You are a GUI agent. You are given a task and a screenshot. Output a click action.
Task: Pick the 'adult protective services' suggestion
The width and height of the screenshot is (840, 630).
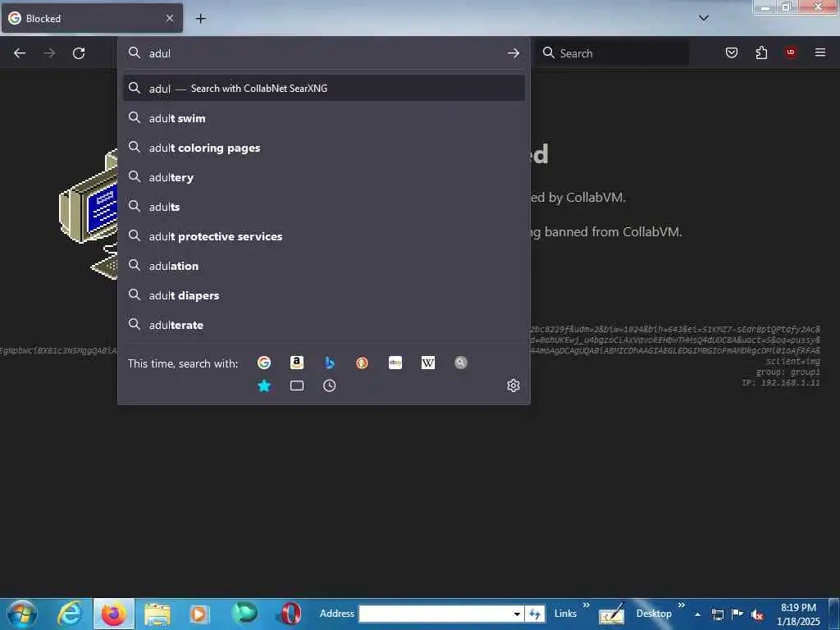[x=323, y=236]
